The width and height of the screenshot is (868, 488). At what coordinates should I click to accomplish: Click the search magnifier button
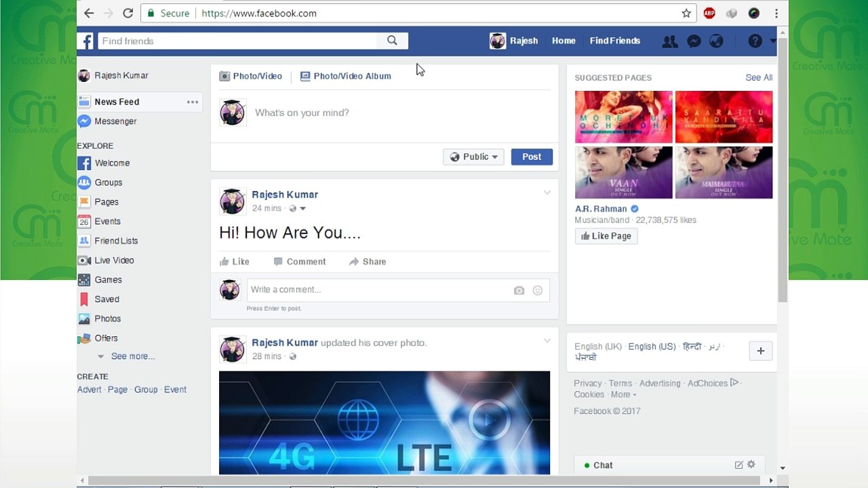[392, 41]
